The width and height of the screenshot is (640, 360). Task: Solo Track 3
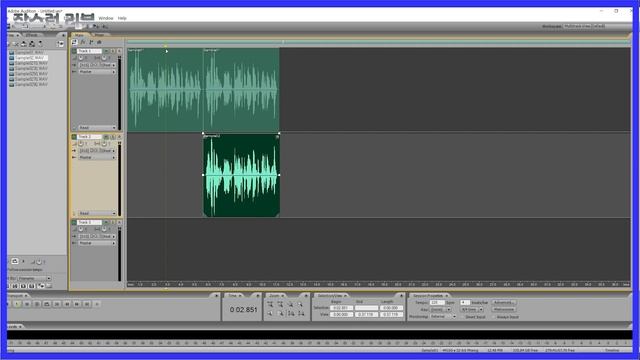(x=113, y=222)
